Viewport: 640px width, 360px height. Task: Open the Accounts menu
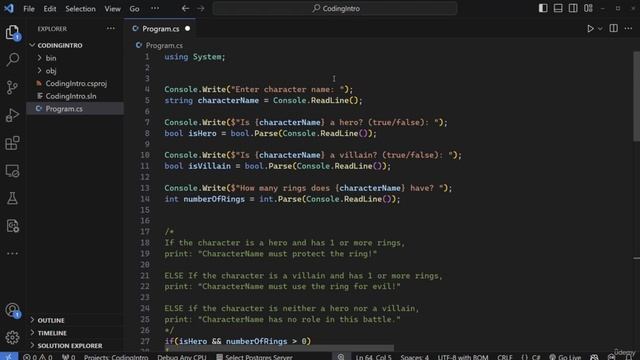(x=12, y=310)
